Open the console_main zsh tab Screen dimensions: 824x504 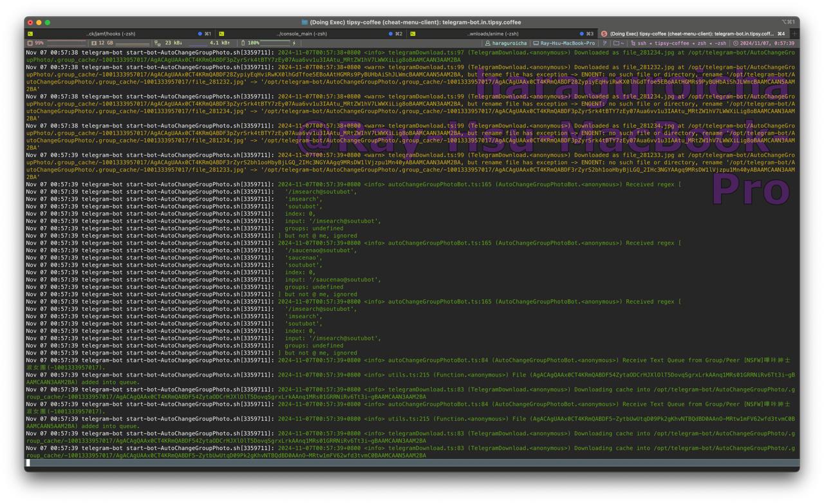pyautogui.click(x=301, y=33)
